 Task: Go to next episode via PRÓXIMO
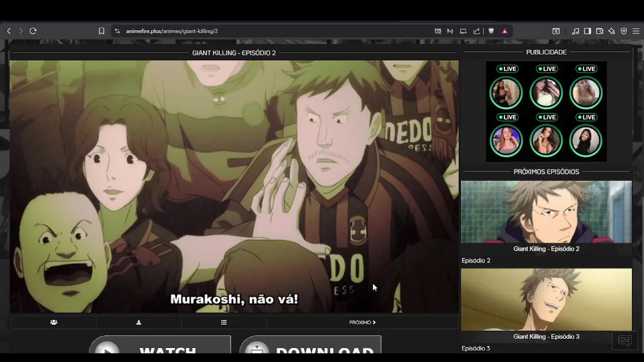(362, 322)
